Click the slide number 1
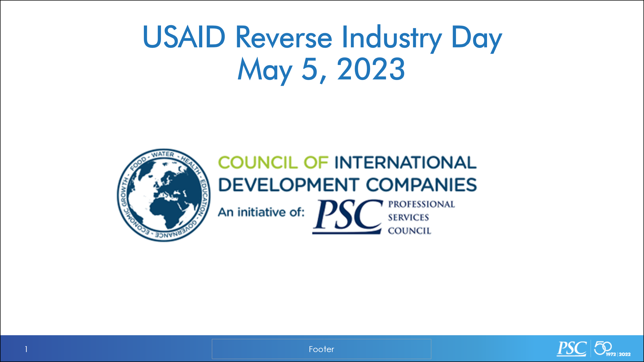This screenshot has height=362, width=644. tap(26, 349)
